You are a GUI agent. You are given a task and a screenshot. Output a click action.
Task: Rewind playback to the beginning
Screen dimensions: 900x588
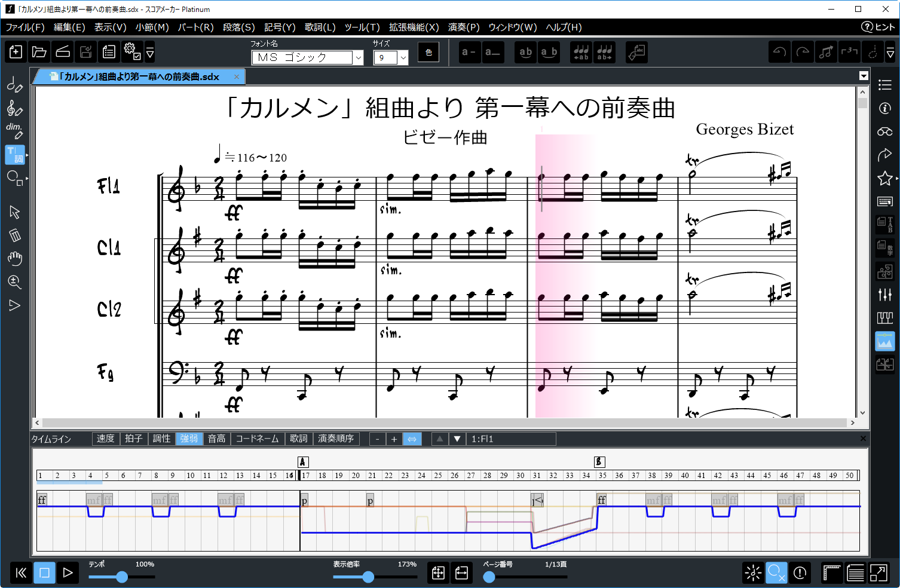(21, 573)
